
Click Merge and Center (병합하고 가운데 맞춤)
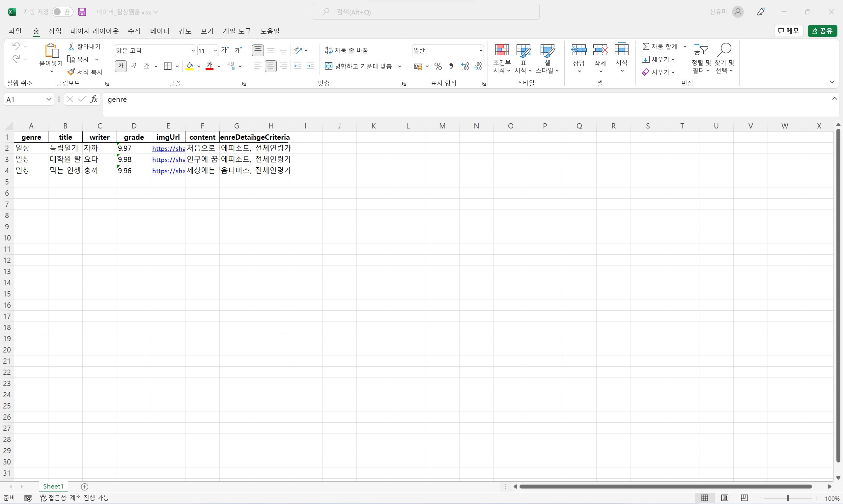pos(359,66)
